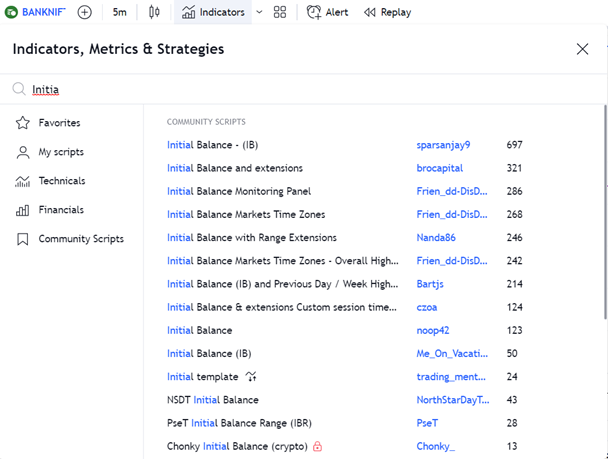Create an Alert from the toolbar
Image resolution: width=608 pixels, height=459 pixels.
pos(327,12)
